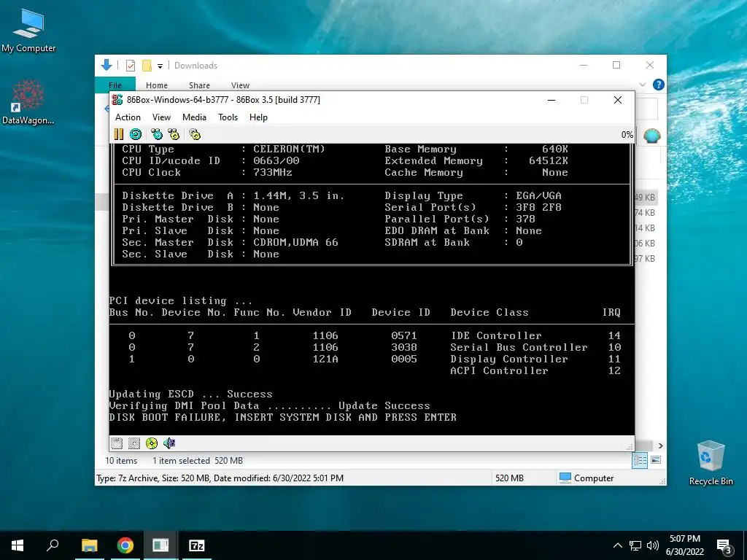Screen dimensions: 747x560
Task: Expand the ribbon chevron in Downloads window
Action: (642, 85)
